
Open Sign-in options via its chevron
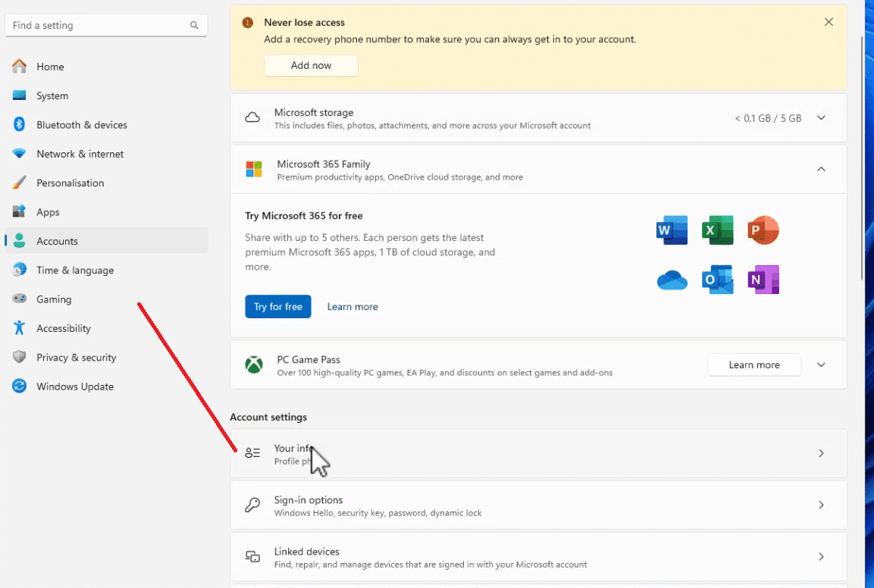[x=821, y=505]
